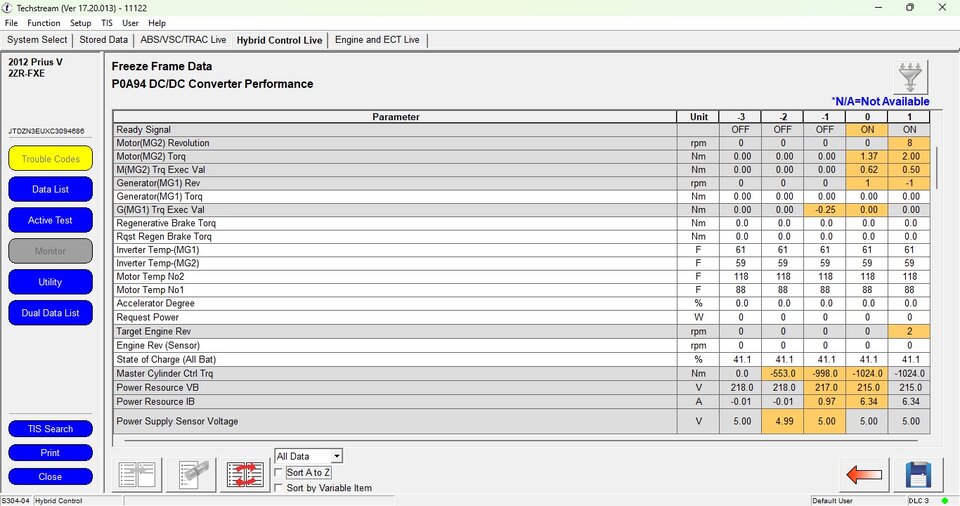The height and width of the screenshot is (506, 960).
Task: Select the Power Resource VB row
Action: 396,387
